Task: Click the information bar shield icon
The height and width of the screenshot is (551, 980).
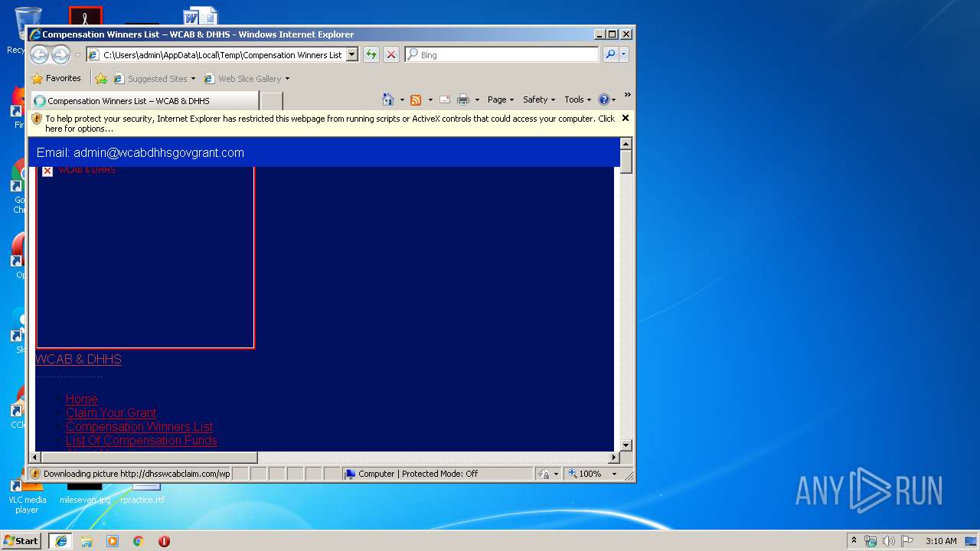Action: click(37, 119)
